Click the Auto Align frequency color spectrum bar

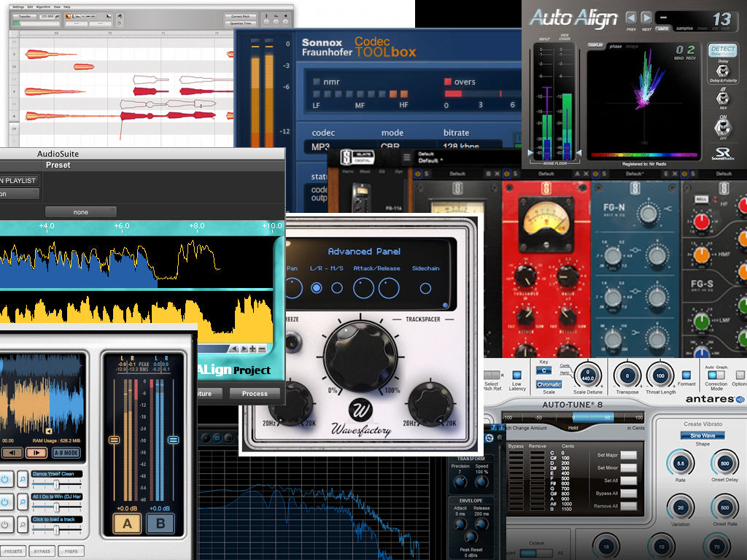[x=643, y=155]
